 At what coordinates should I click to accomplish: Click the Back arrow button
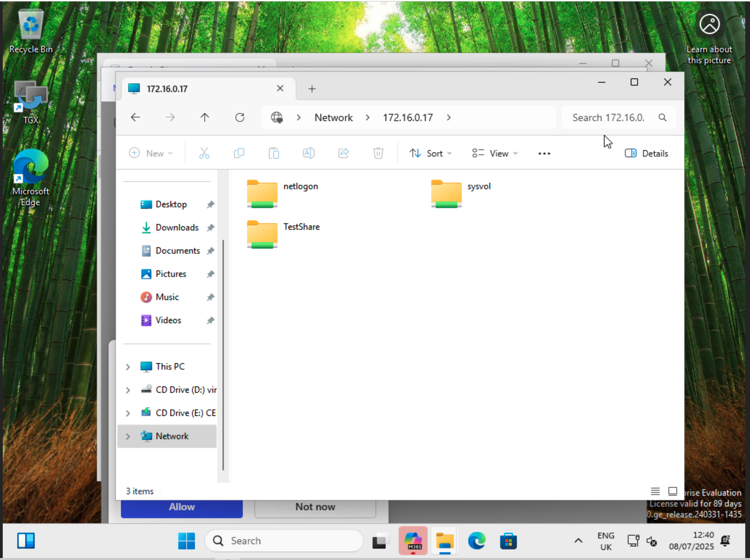click(x=135, y=118)
